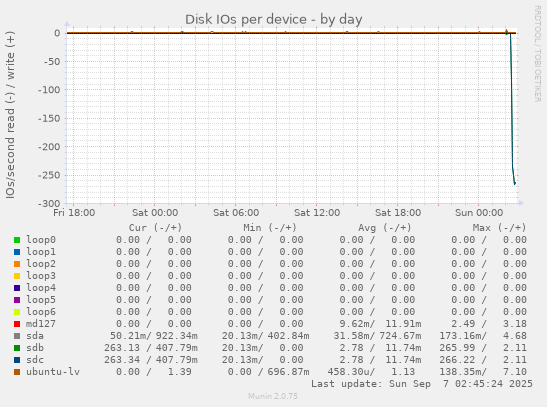Click the '-150' y-axis label
The image size is (547, 407).
(x=49, y=119)
